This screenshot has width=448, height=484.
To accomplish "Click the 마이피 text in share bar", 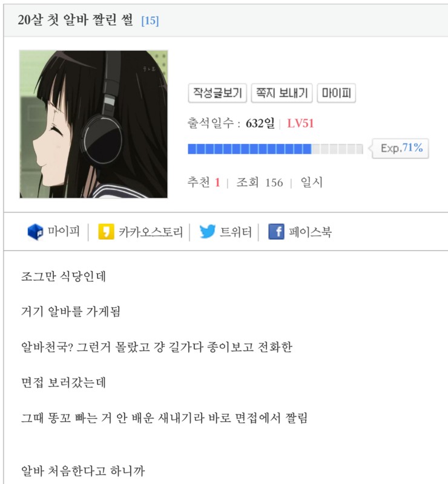I will click(64, 231).
